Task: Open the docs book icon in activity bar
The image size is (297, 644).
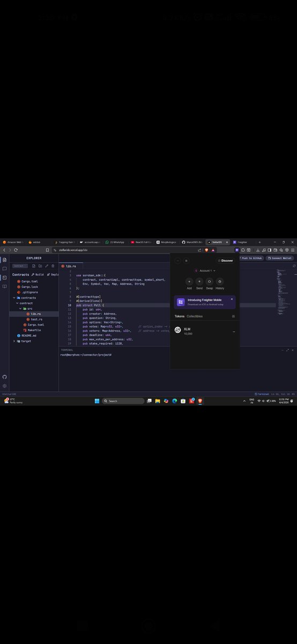Action: pos(4,286)
